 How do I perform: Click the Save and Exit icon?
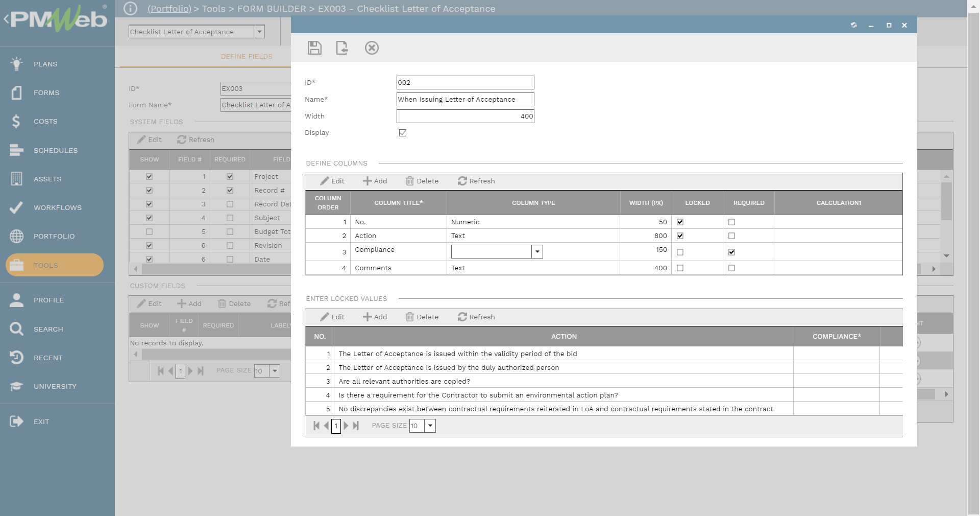click(x=342, y=48)
